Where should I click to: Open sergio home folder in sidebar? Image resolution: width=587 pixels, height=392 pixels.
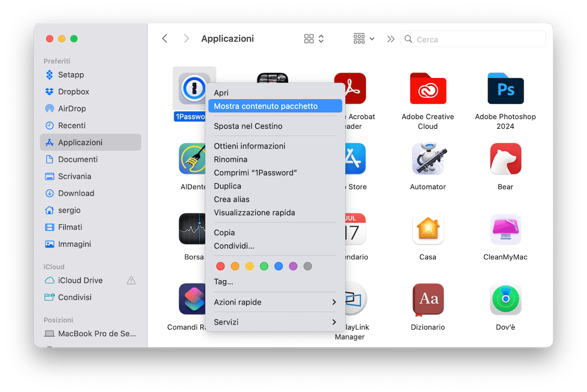tap(91, 210)
